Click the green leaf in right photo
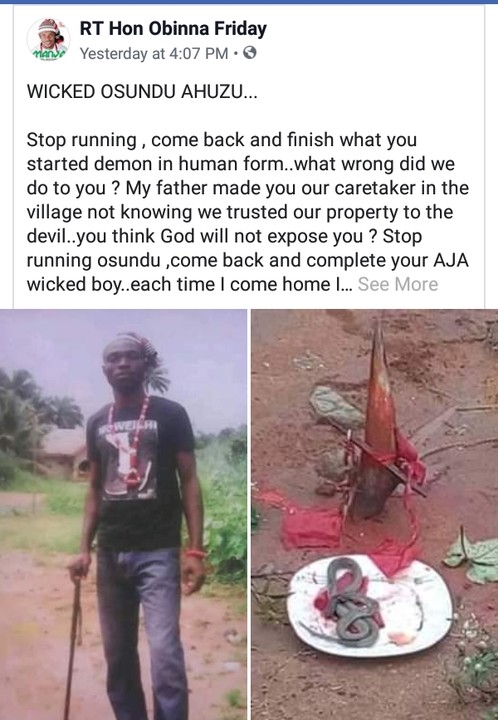Image resolution: width=498 pixels, height=720 pixels. [x=473, y=555]
